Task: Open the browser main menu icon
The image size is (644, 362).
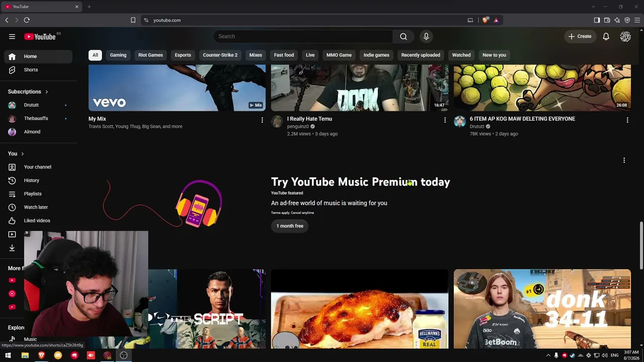Action: click(637, 20)
